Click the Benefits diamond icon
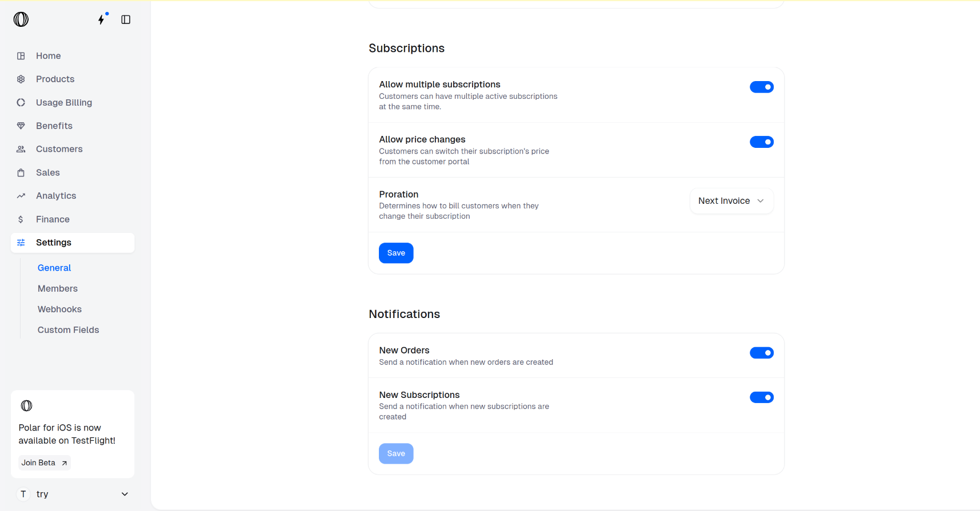This screenshot has height=511, width=980. coord(21,126)
